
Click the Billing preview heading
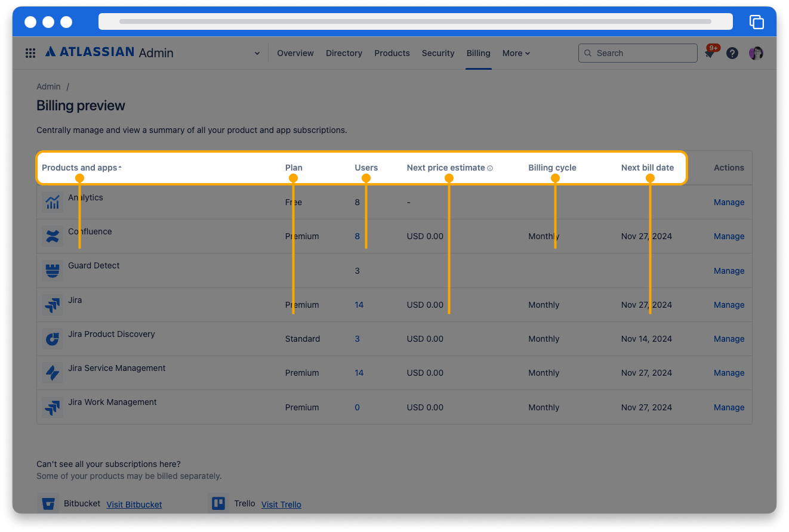[x=81, y=106]
